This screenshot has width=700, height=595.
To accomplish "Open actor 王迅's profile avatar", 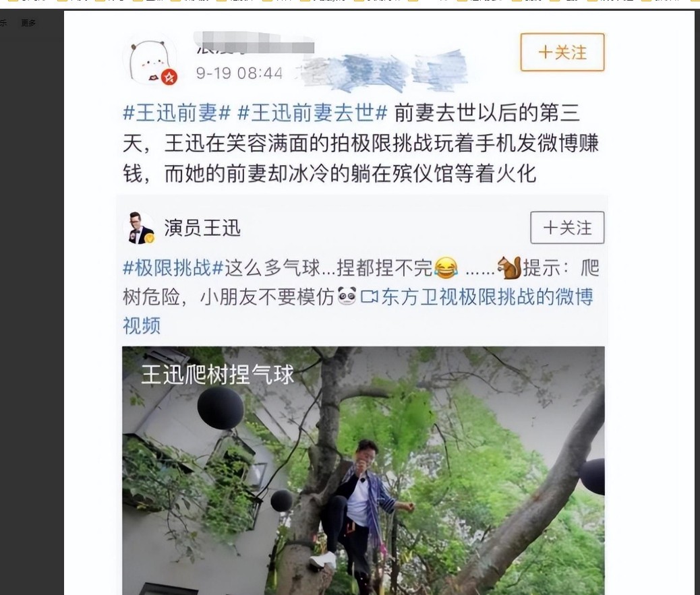I will (140, 228).
